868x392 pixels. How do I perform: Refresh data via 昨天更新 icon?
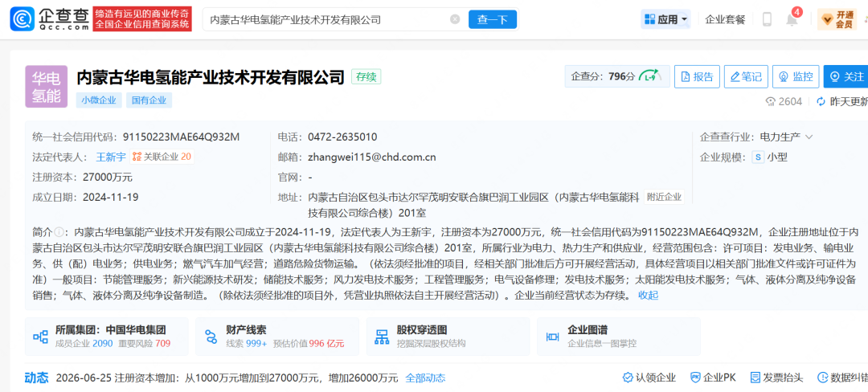tap(821, 101)
